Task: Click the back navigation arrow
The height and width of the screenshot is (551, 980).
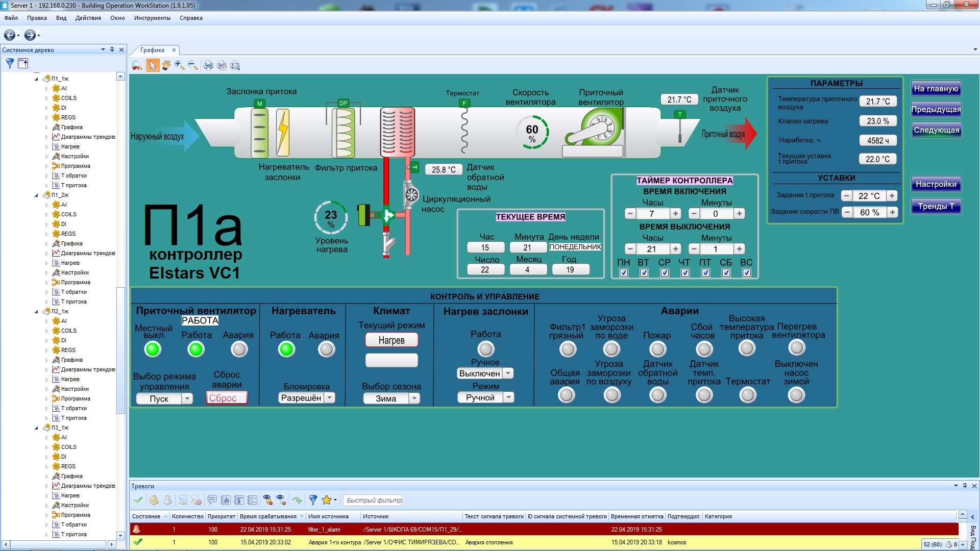Action: pos(9,35)
